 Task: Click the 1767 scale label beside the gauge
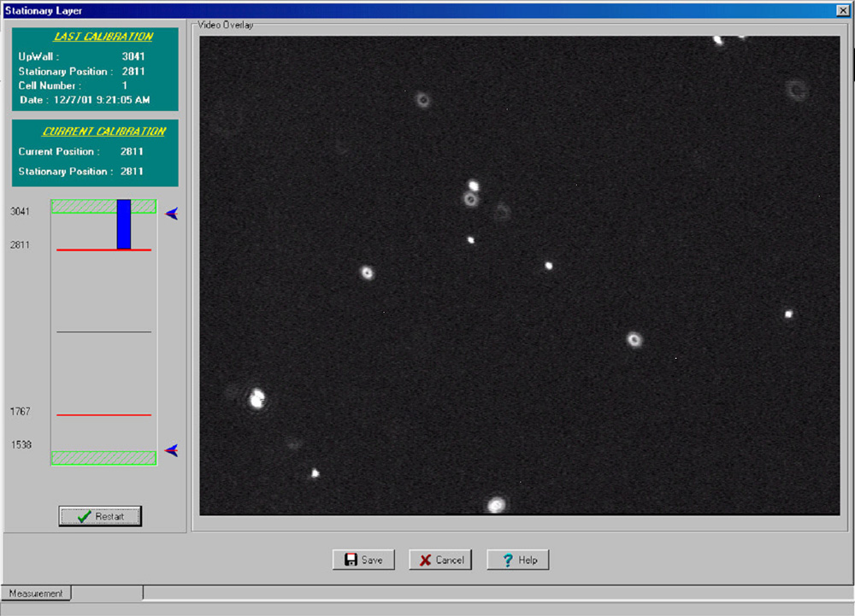[21, 411]
